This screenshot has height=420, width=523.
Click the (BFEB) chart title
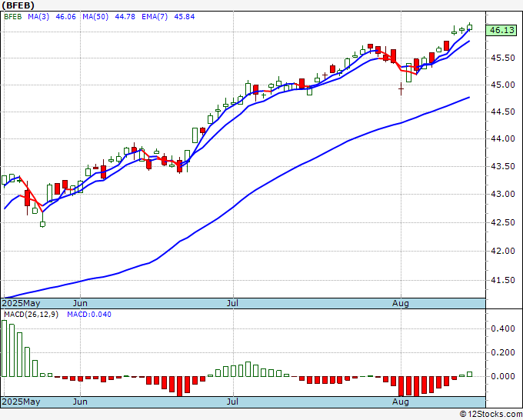click(x=18, y=5)
